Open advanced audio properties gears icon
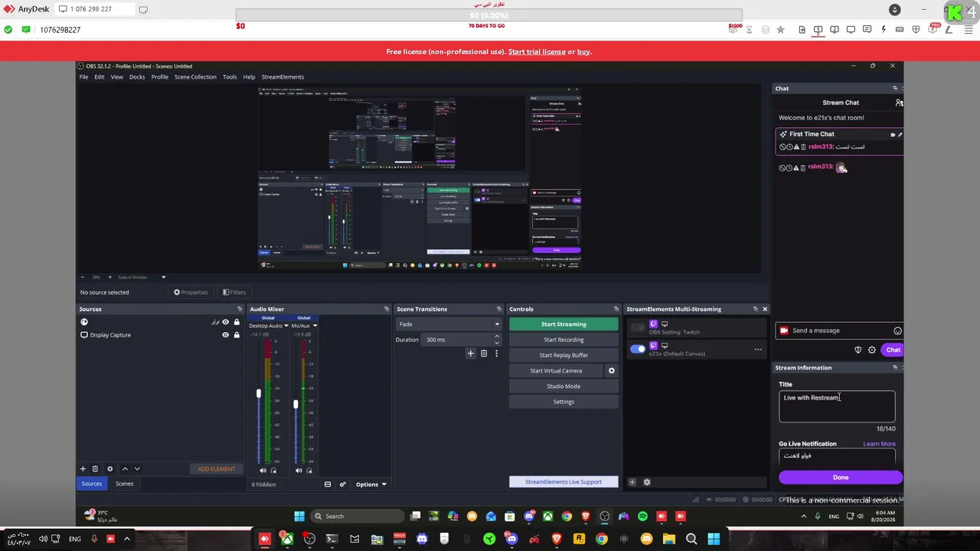 point(342,484)
